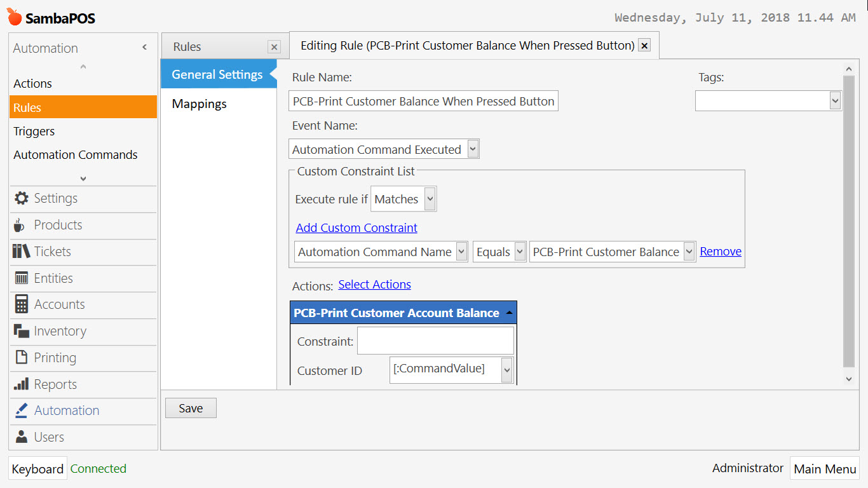Click the Automation pencil icon
The width and height of the screenshot is (868, 488).
point(20,410)
